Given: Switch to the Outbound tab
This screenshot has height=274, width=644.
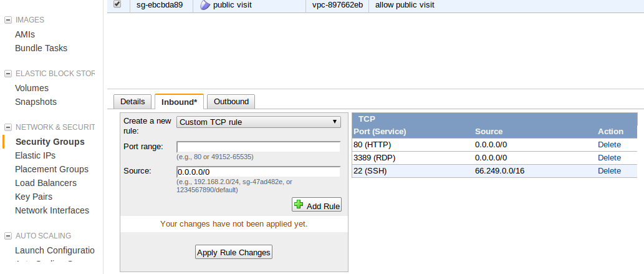Looking at the screenshot, I should (231, 101).
